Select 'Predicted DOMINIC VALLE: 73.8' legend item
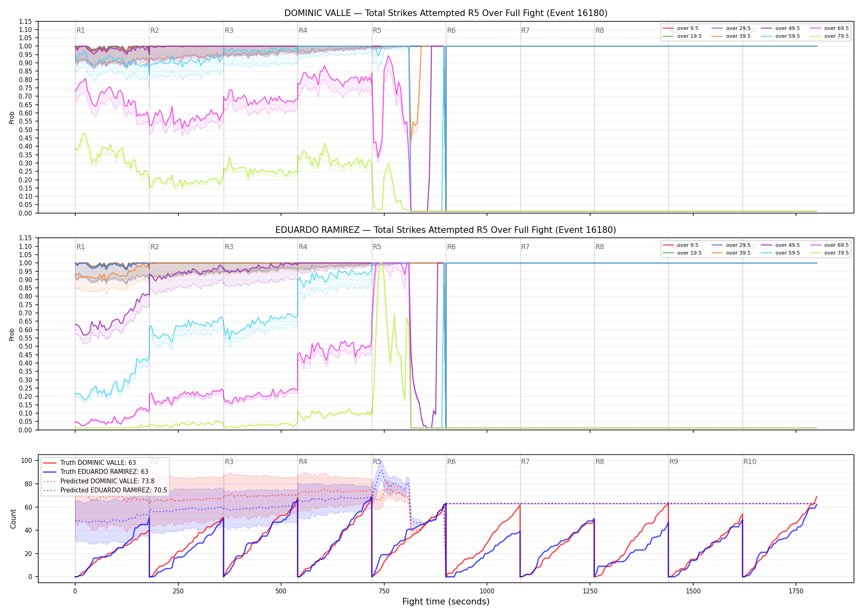 99,481
